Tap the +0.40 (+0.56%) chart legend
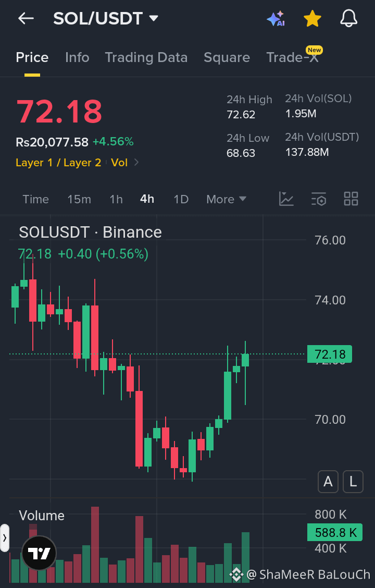This screenshot has height=588, width=375. pos(103,254)
